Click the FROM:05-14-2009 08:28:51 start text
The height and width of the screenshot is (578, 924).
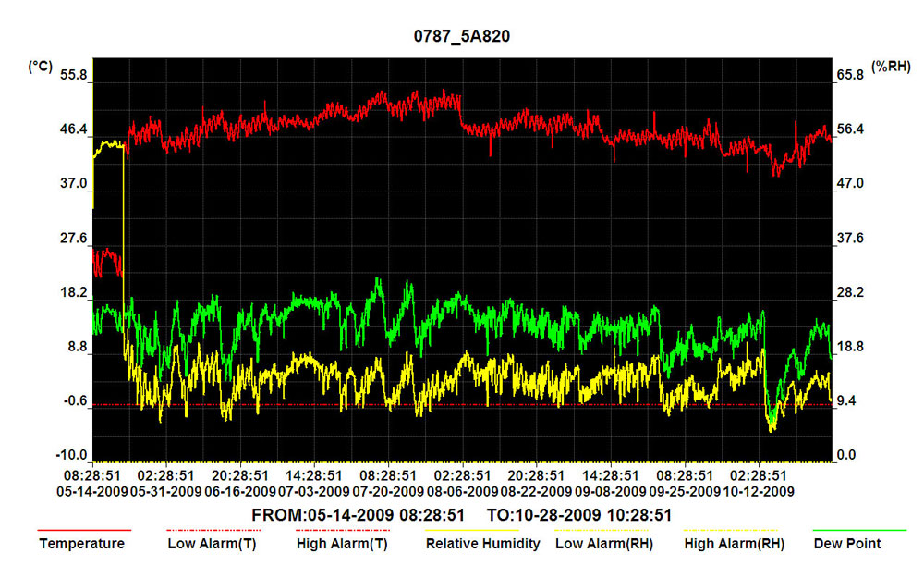(x=358, y=515)
